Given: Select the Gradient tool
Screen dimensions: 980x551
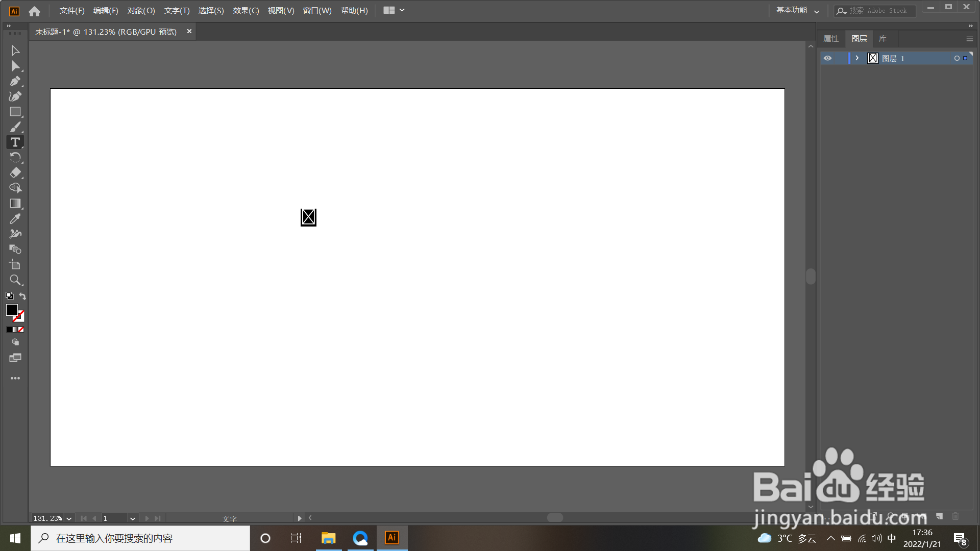Looking at the screenshot, I should [15, 203].
